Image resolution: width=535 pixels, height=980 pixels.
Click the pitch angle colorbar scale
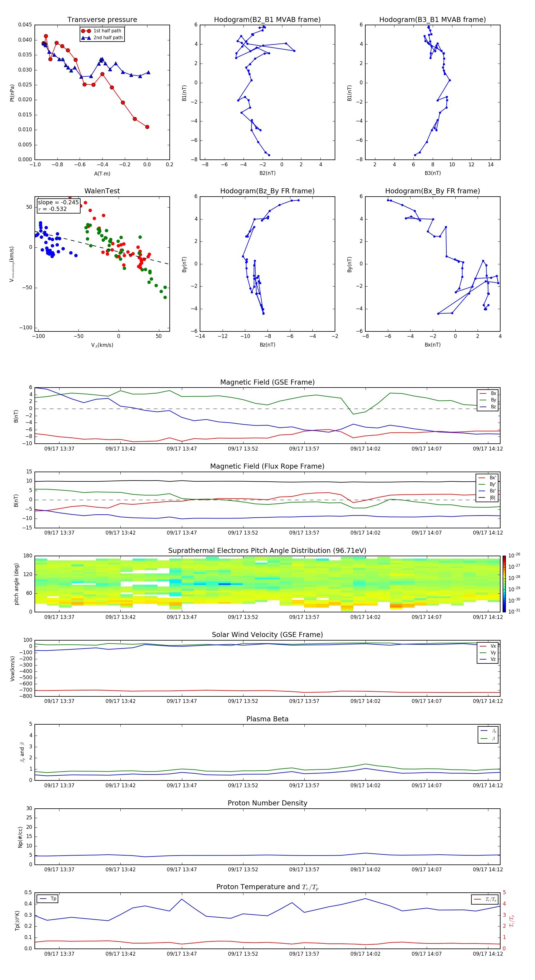[504, 584]
